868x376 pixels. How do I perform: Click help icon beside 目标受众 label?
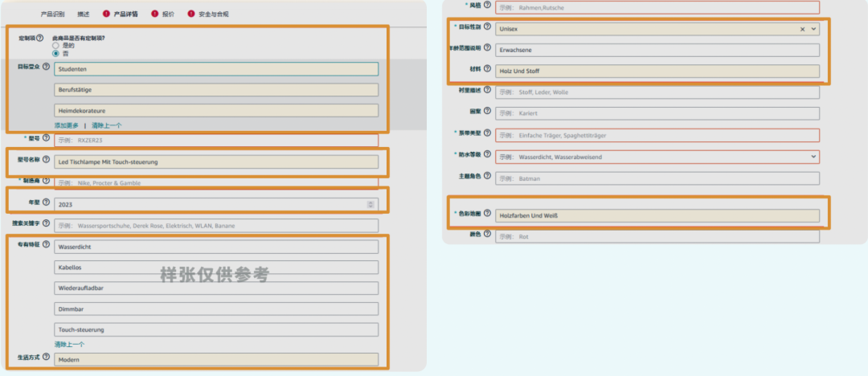coord(46,67)
